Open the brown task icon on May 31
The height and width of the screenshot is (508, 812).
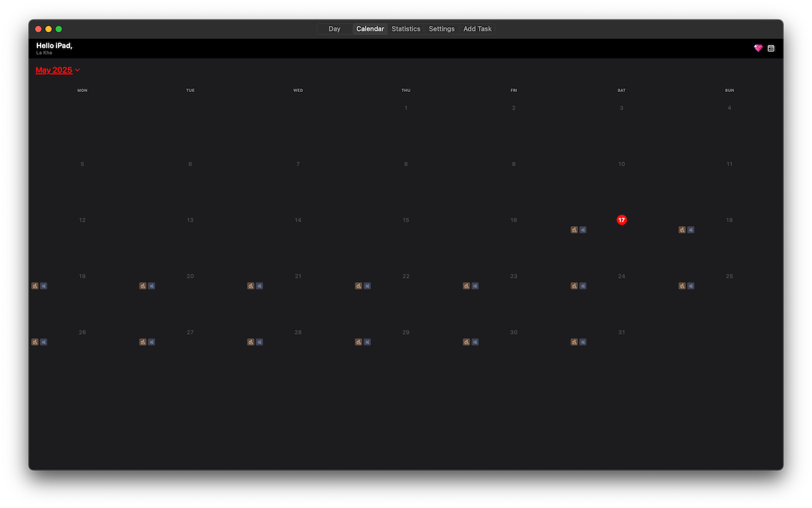(x=574, y=342)
